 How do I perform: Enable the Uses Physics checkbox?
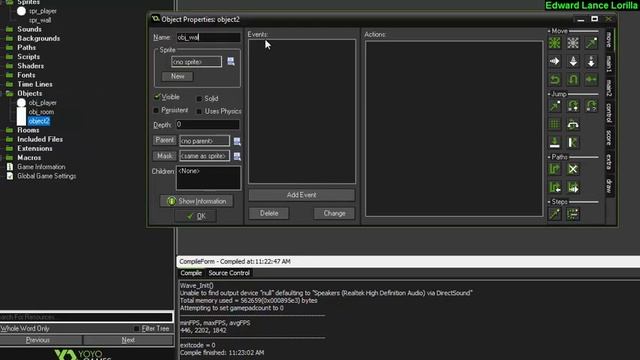[x=199, y=111]
